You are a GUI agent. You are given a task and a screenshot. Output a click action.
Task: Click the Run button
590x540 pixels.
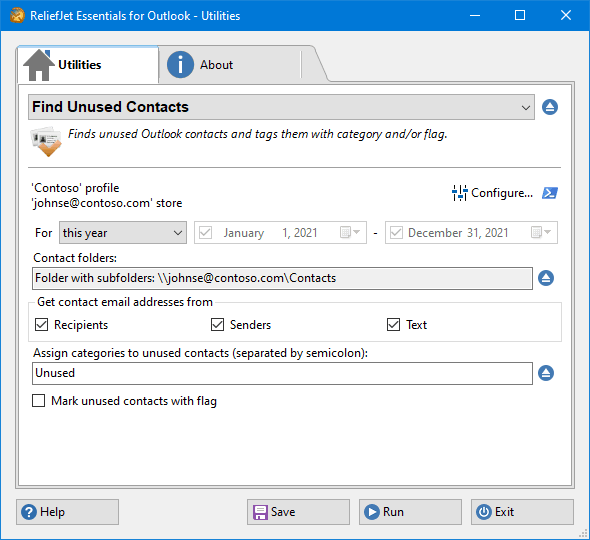[x=410, y=512]
